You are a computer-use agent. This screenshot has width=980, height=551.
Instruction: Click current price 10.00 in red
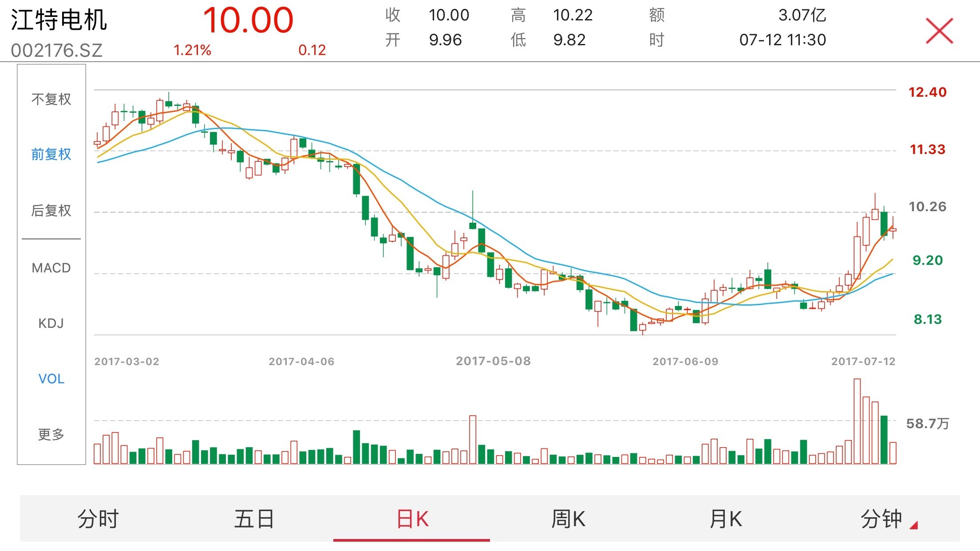(248, 20)
